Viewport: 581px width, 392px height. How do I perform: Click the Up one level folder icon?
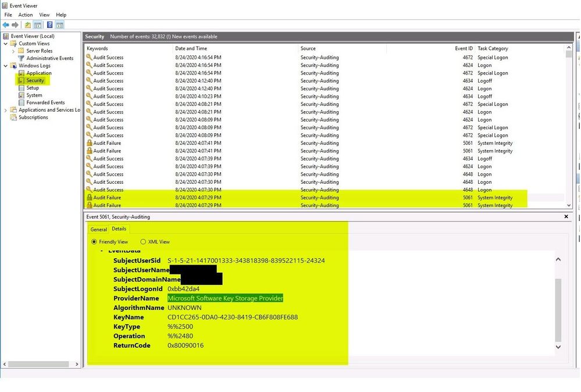pyautogui.click(x=28, y=25)
